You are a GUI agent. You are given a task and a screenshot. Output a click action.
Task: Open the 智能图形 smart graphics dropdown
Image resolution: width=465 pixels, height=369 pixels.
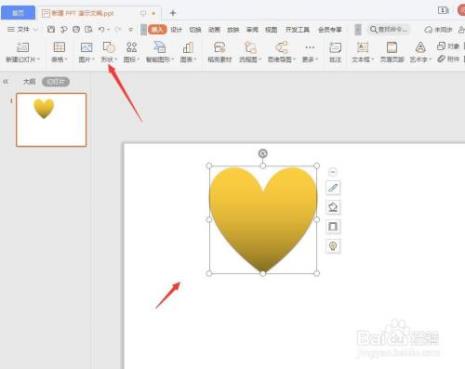click(160, 52)
